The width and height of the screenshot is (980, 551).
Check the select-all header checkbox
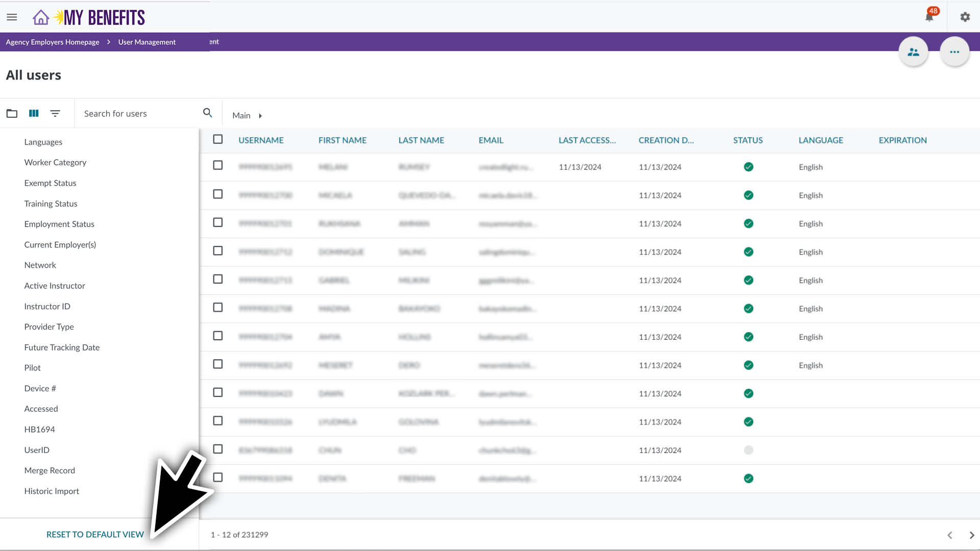pyautogui.click(x=218, y=139)
